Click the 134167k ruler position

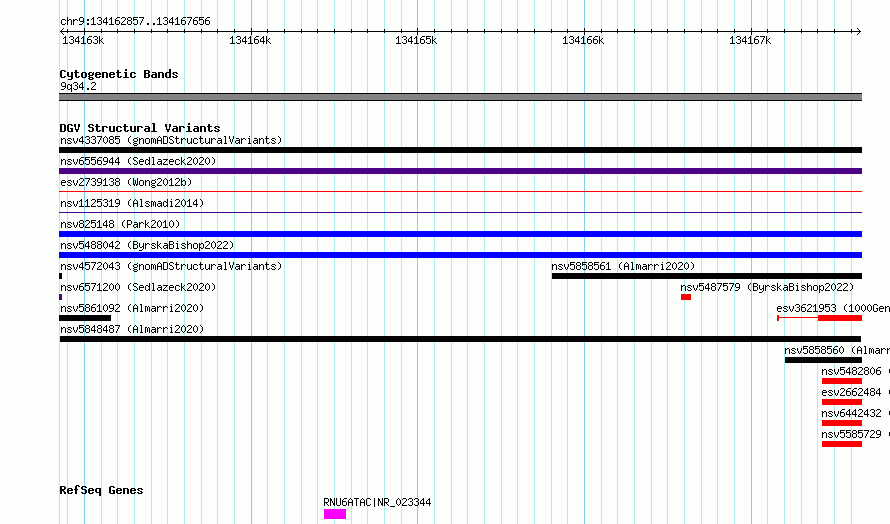click(750, 40)
